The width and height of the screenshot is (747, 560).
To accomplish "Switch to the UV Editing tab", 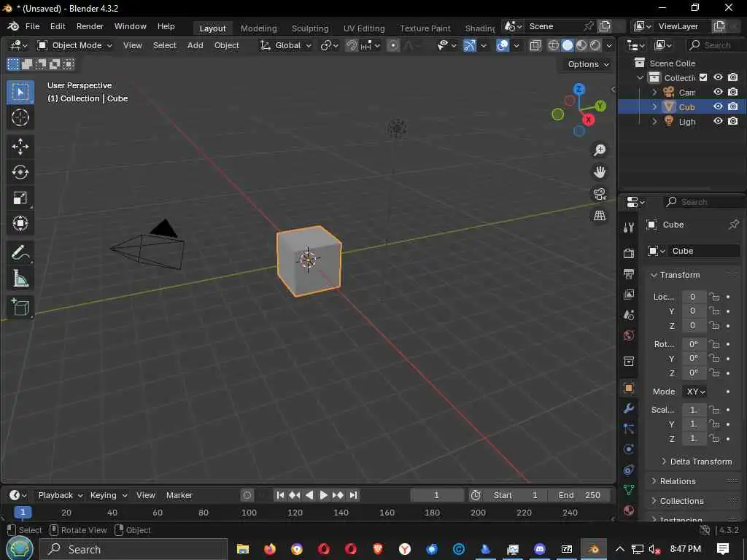I will coord(364,28).
